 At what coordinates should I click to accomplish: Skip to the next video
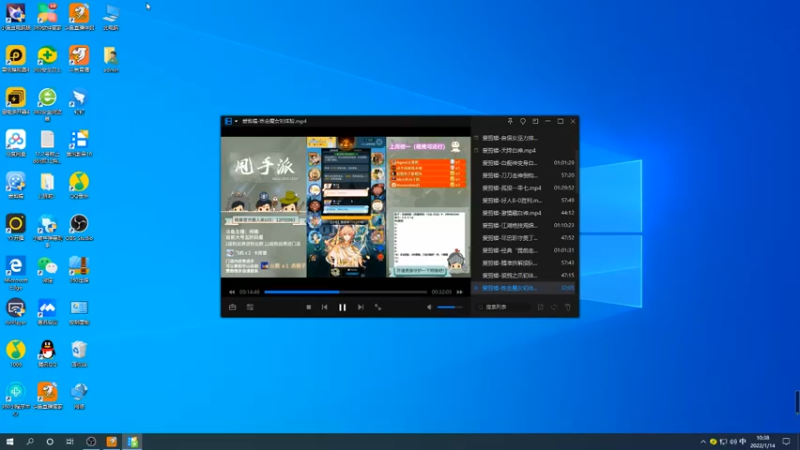pos(361,307)
